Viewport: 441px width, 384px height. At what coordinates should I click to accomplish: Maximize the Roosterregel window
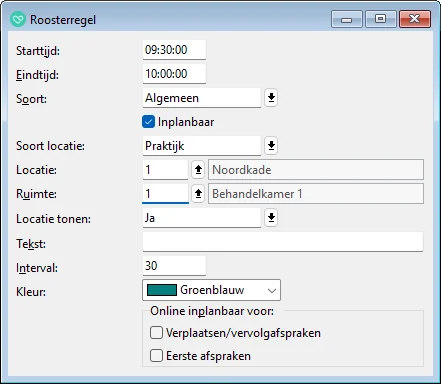pos(381,19)
